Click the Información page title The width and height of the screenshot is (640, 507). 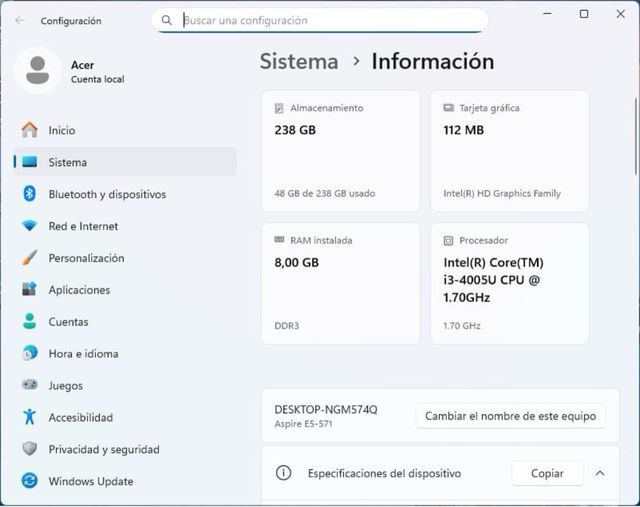(433, 61)
